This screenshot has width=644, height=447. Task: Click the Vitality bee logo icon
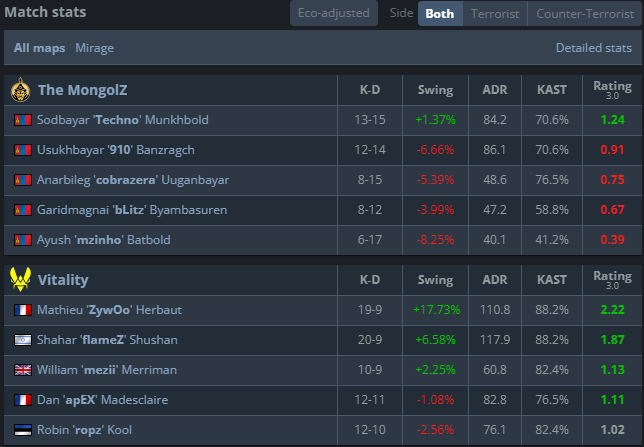point(20,280)
